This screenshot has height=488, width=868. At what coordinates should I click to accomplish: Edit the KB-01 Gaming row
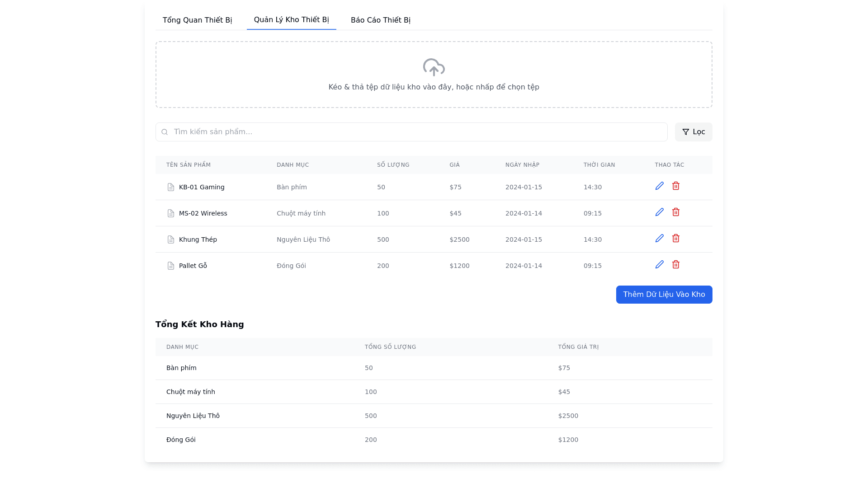coord(659,186)
